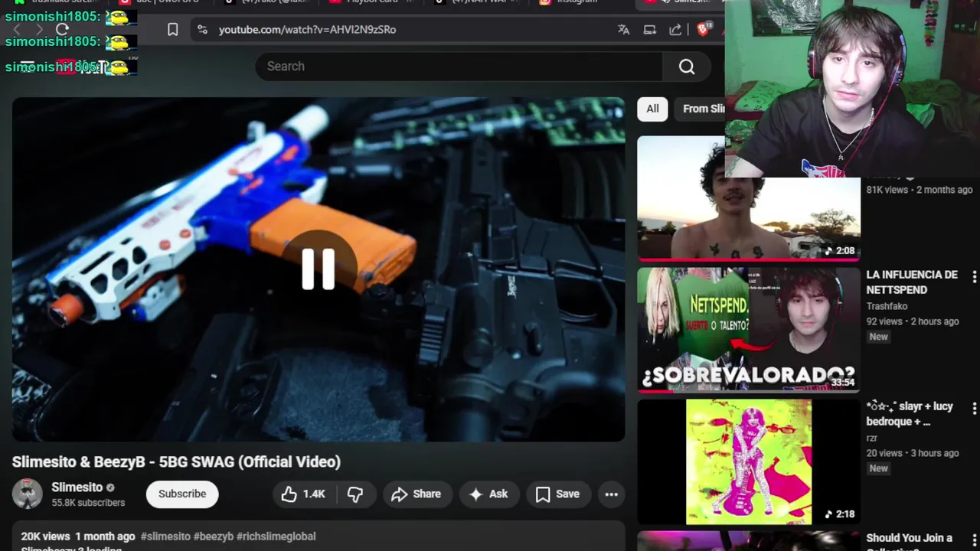Open the Slimesito channel name link
The width and height of the screenshot is (980, 551).
[77, 487]
